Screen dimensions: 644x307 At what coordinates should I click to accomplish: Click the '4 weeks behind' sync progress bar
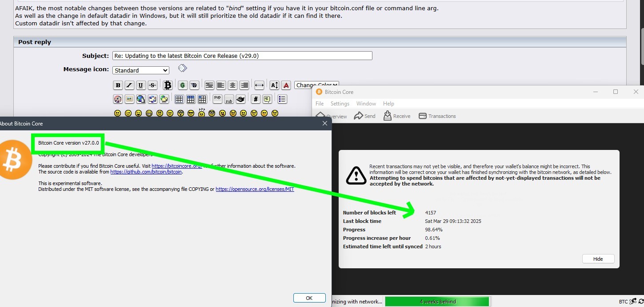(x=437, y=302)
